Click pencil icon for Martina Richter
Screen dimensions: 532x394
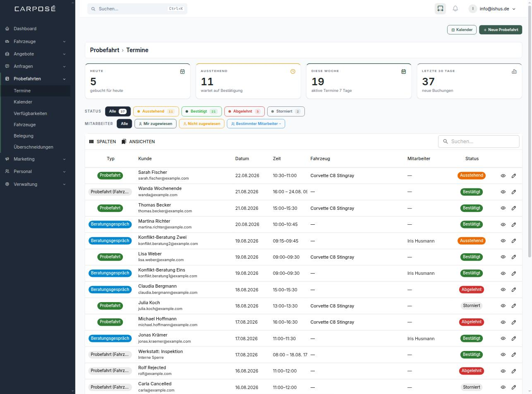click(x=514, y=224)
